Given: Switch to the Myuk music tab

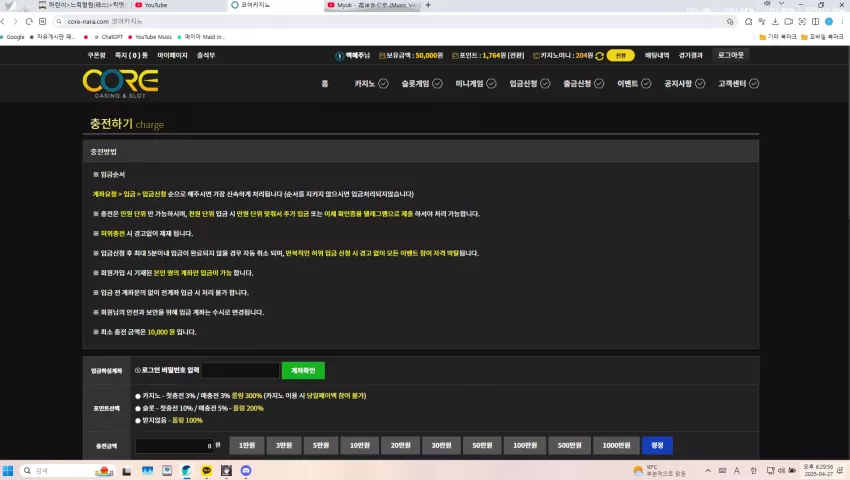Looking at the screenshot, I should click(x=372, y=5).
